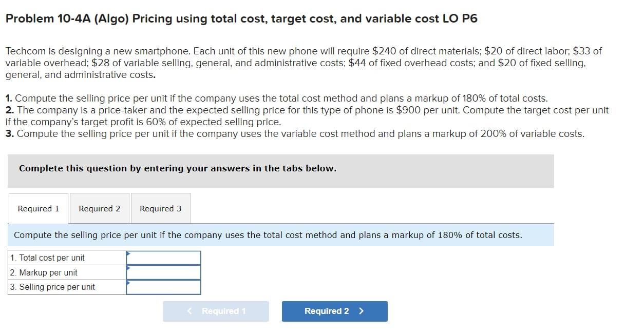The image size is (644, 335).
Task: Click the disabled Required 1 navigation button
Action: (216, 311)
